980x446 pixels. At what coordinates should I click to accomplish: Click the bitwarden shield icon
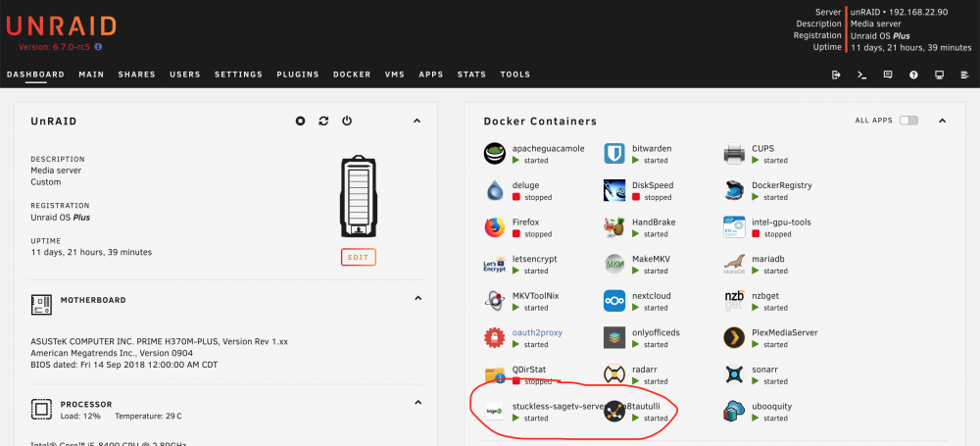(614, 154)
